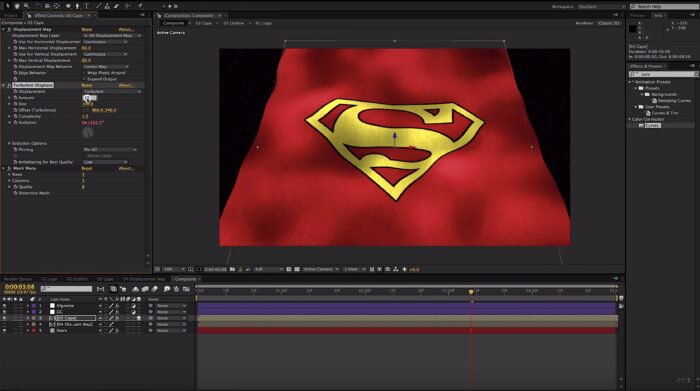The height and width of the screenshot is (391, 700).
Task: Take snapshot with camera icon
Action: pyautogui.click(x=232, y=269)
